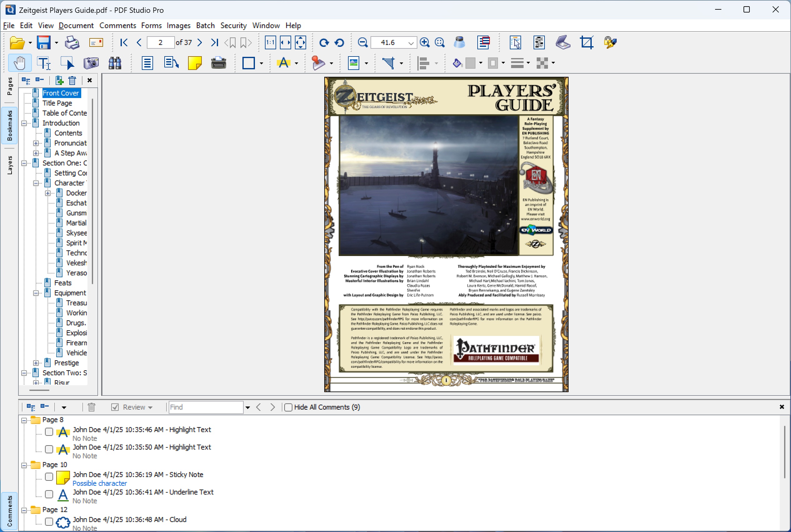The height and width of the screenshot is (532, 791).
Task: Enable the Hide All Comments checkbox
Action: tap(288, 407)
